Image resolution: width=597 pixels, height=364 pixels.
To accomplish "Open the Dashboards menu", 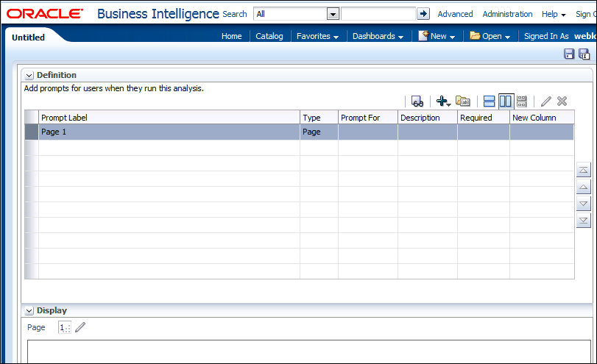I will [378, 36].
